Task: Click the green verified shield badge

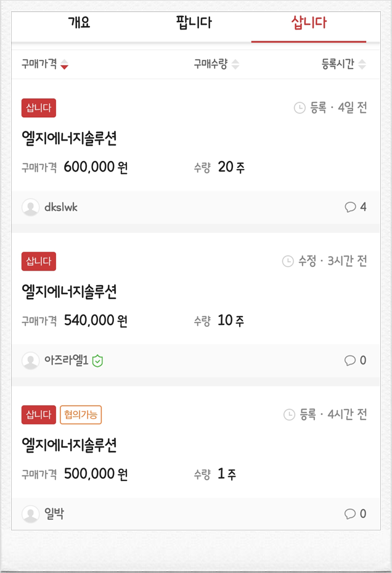Action: pyautogui.click(x=97, y=361)
